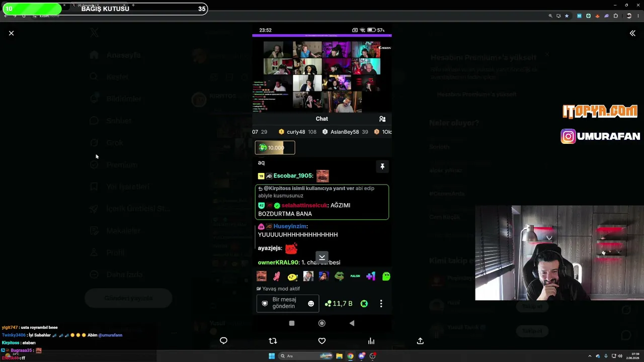Like the post with the heart icon
The image size is (644, 362).
tap(322, 341)
